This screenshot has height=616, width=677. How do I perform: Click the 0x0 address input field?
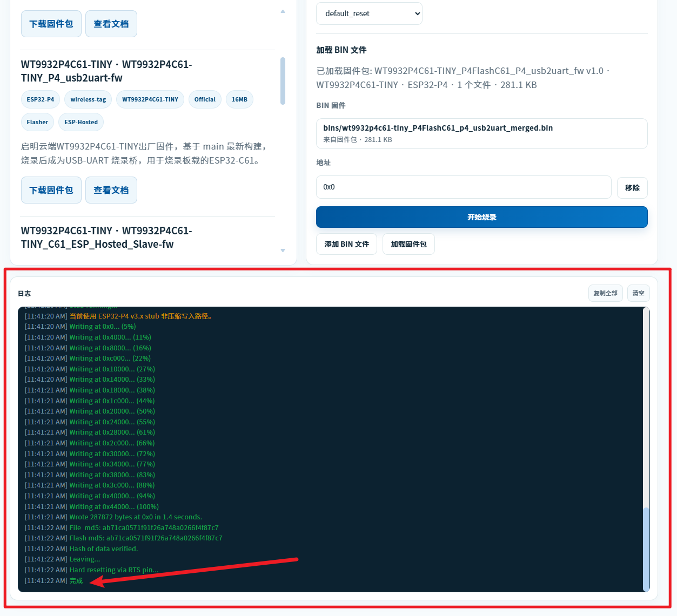click(464, 187)
